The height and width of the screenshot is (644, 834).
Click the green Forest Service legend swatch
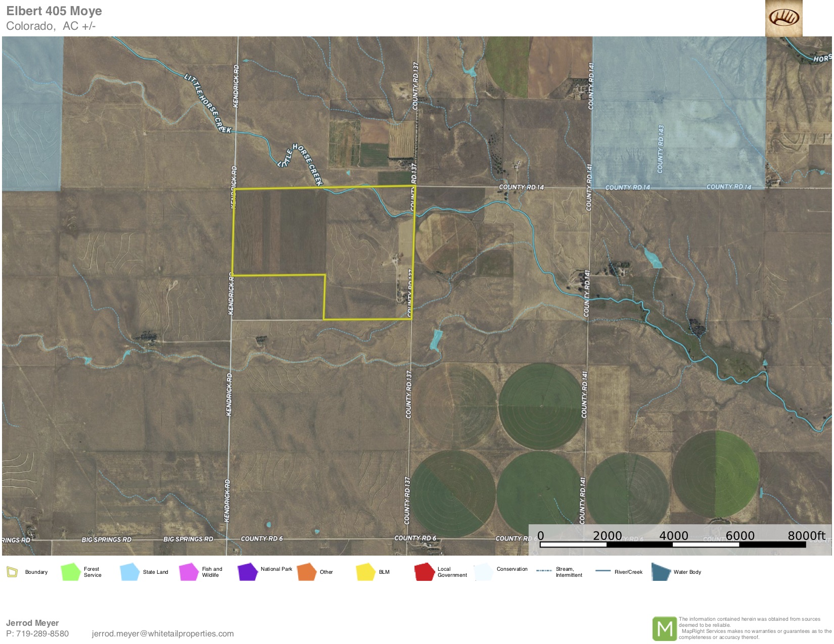pyautogui.click(x=71, y=572)
